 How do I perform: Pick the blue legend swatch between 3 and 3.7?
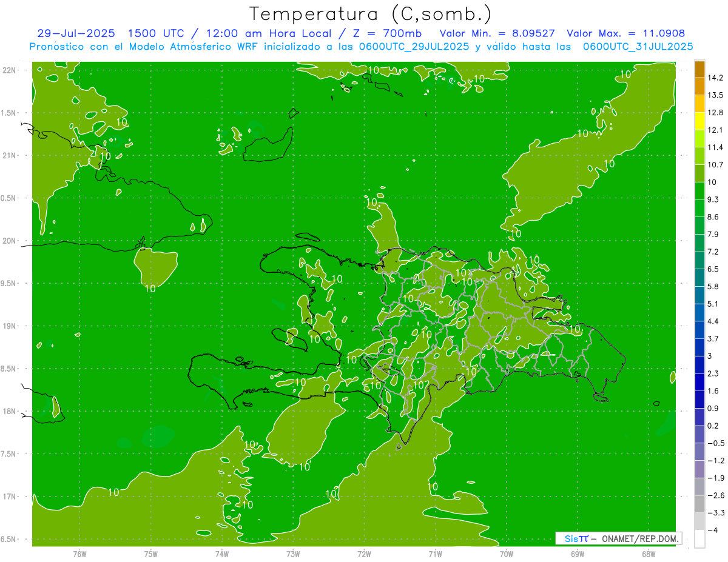coord(699,347)
